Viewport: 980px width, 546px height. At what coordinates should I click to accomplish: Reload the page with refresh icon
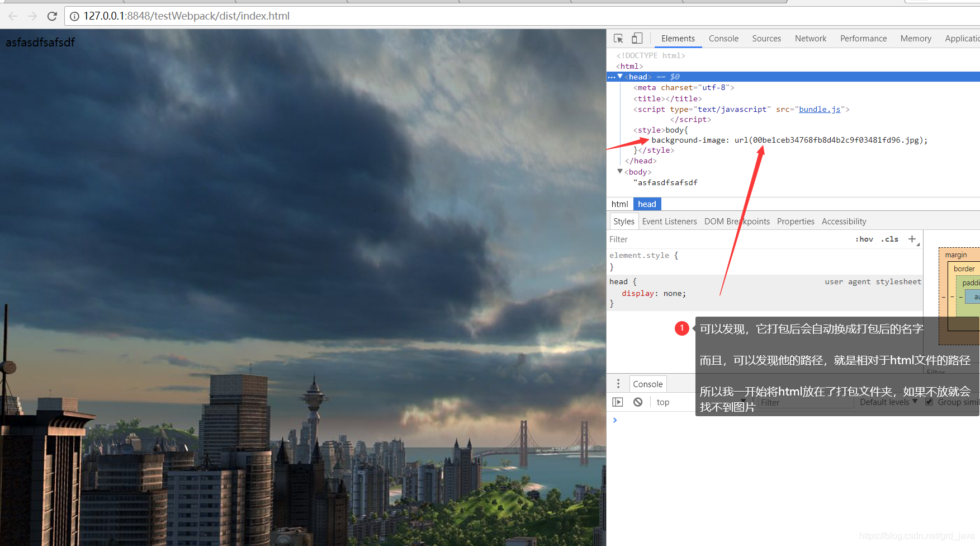pos(52,16)
